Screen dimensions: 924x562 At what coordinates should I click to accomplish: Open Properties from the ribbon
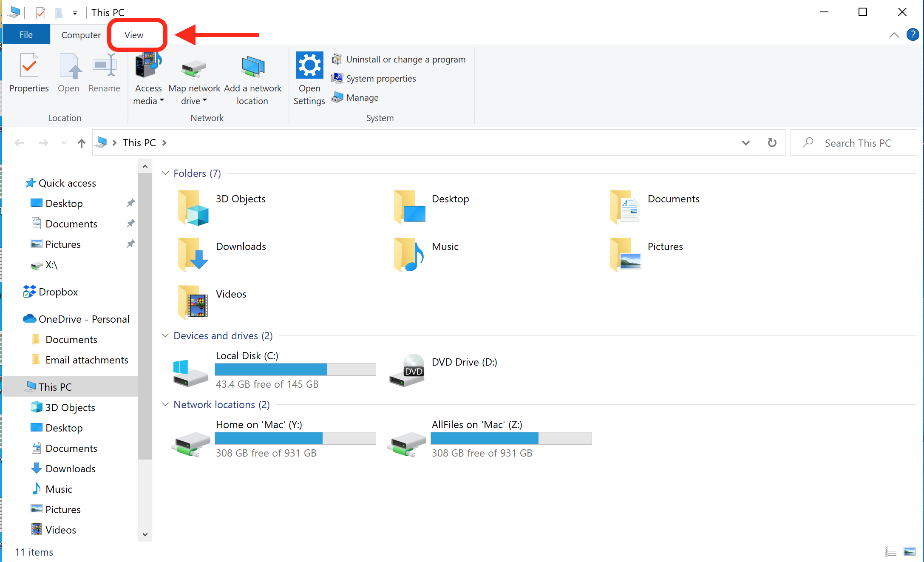coord(28,74)
